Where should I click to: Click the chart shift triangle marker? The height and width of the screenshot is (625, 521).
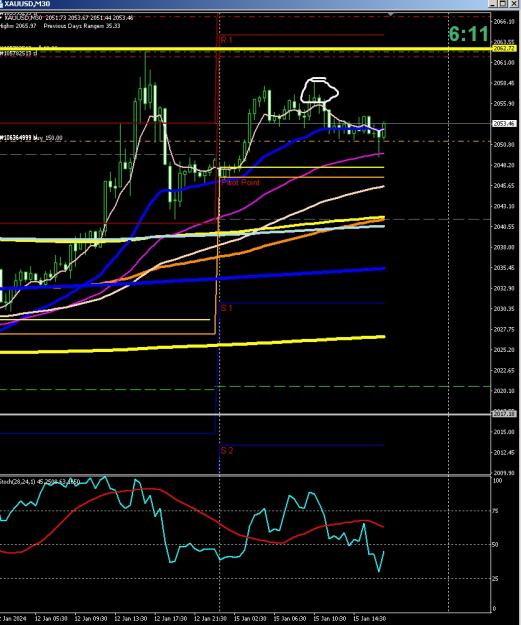coord(391,14)
